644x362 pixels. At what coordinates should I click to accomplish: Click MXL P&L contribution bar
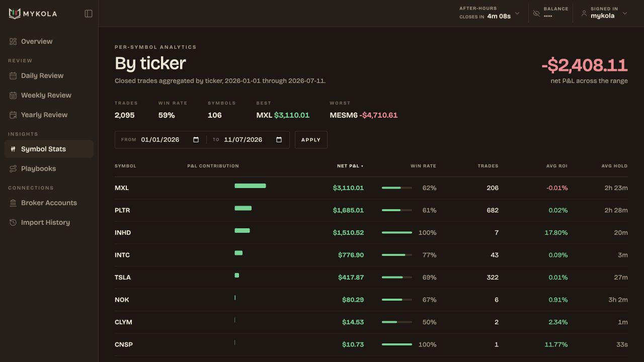250,186
